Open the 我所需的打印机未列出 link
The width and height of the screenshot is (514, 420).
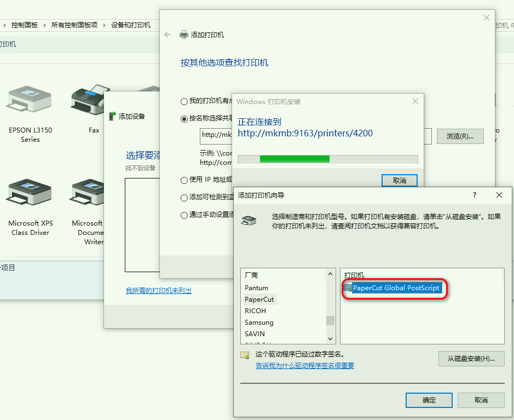pyautogui.click(x=158, y=291)
